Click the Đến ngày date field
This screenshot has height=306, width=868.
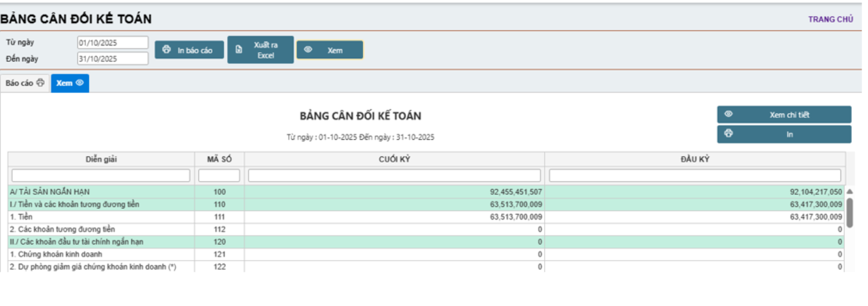[x=112, y=59]
